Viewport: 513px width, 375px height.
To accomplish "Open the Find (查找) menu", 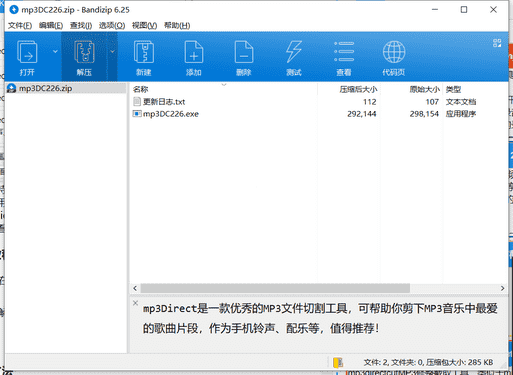I will tap(81, 25).
